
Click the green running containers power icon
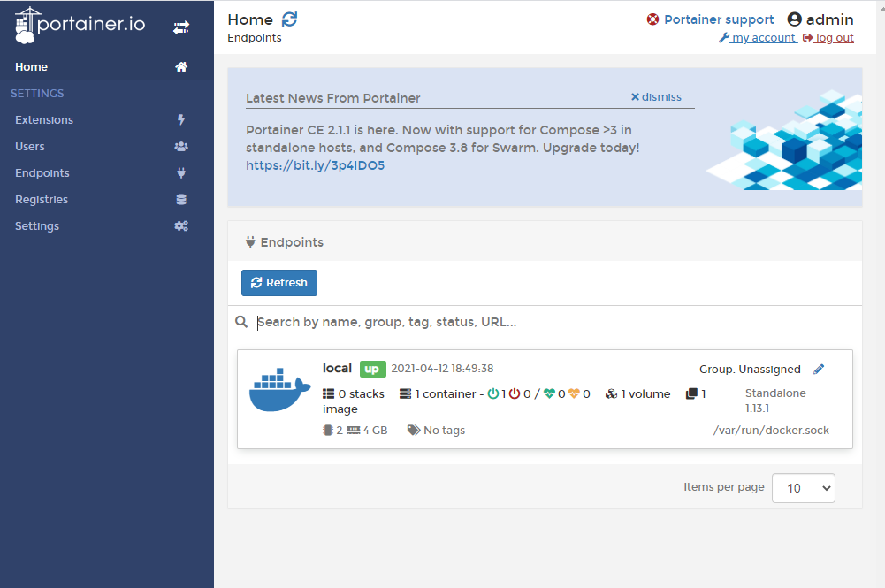tap(493, 393)
